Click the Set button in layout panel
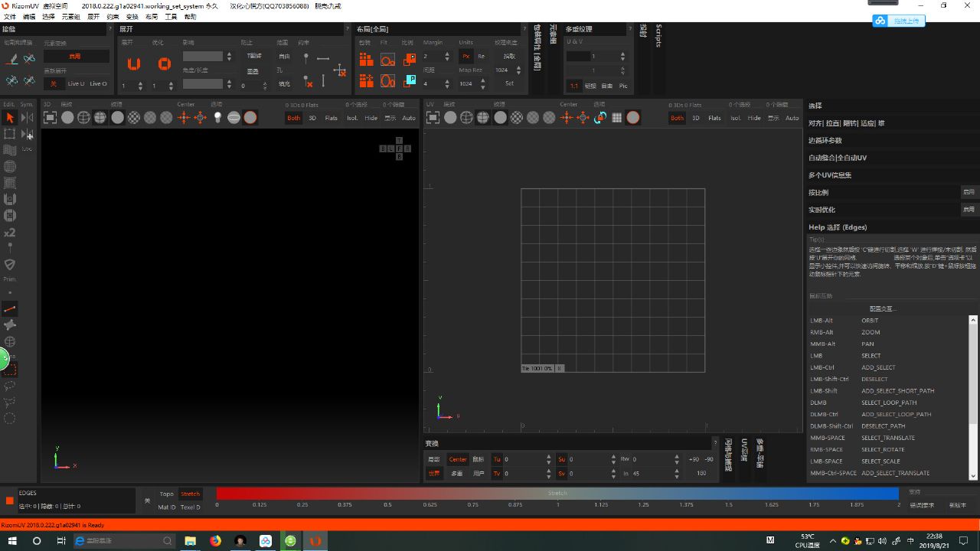980x551 pixels. (509, 83)
